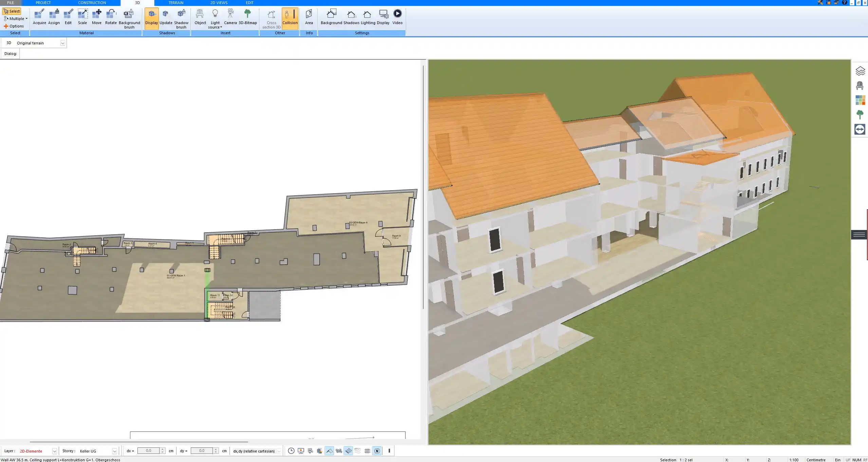Switch to the TERRAIN ribbon tab
Screen dimensions: 868x462
point(175,2)
